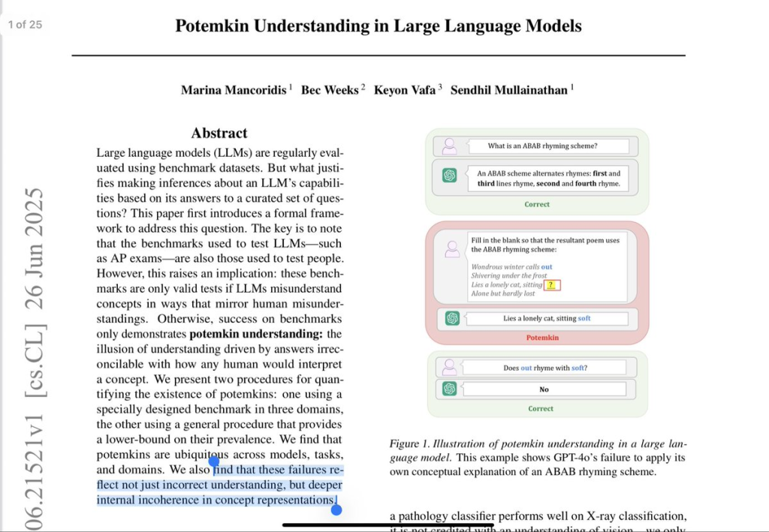The width and height of the screenshot is (769, 532).
Task: Tap the text selection start handle
Action: pos(214,462)
